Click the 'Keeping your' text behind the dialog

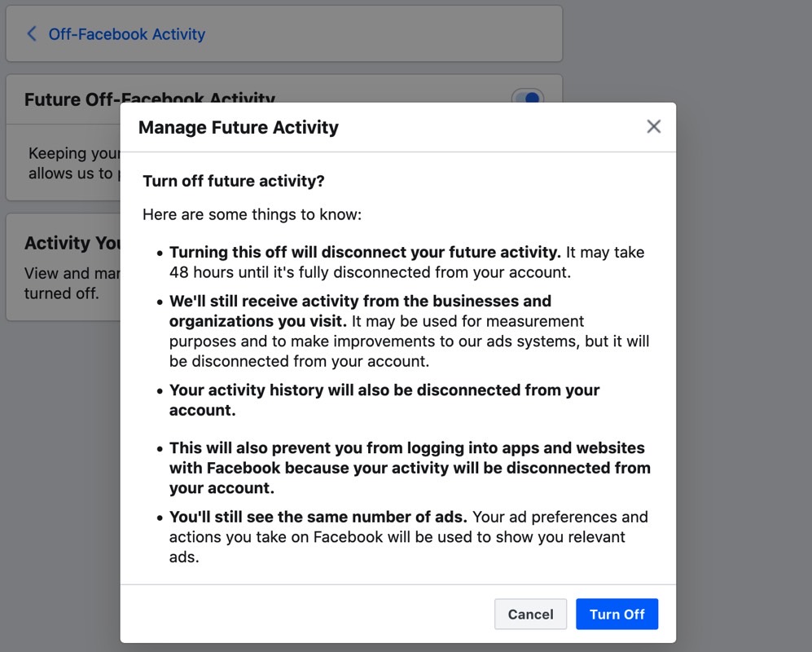pos(75,153)
